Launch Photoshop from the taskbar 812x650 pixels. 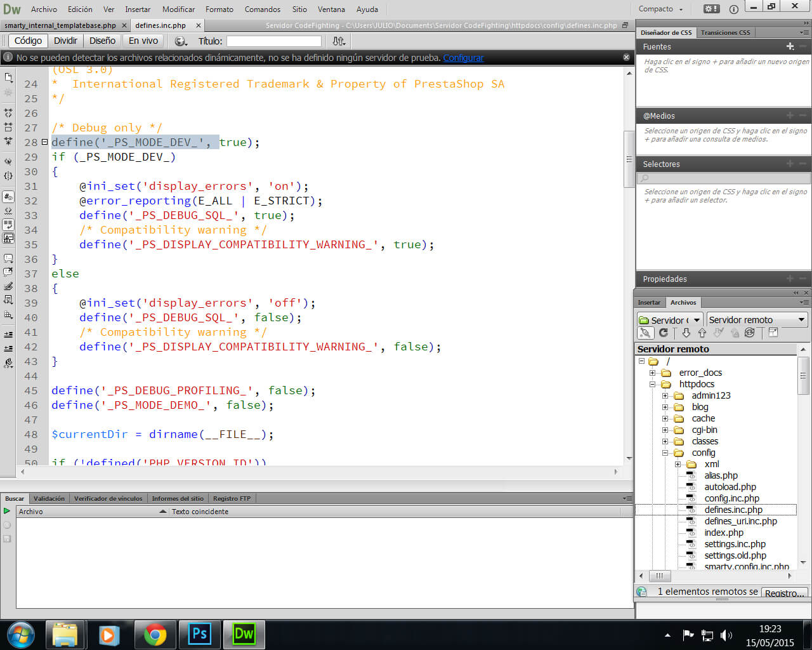[x=199, y=634]
